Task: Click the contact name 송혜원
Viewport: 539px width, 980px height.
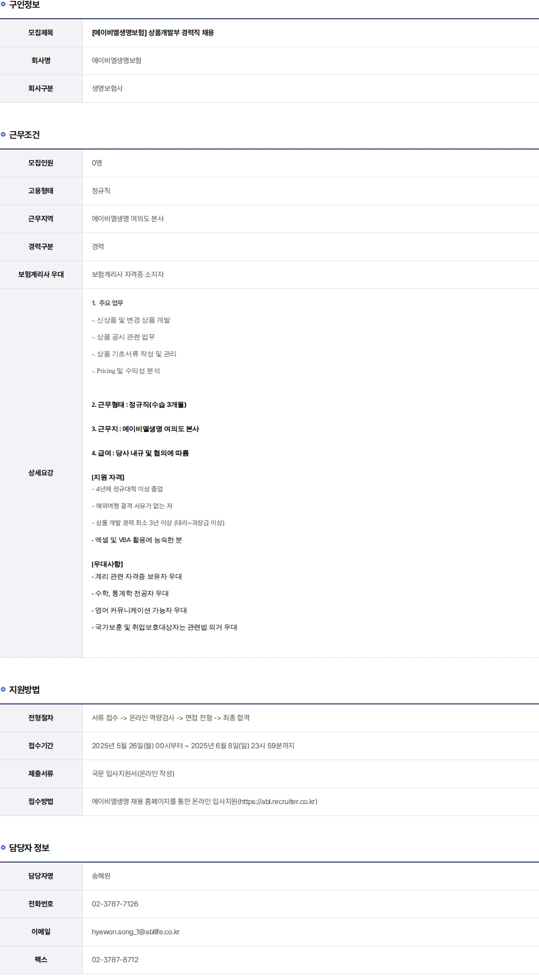Action: click(101, 876)
